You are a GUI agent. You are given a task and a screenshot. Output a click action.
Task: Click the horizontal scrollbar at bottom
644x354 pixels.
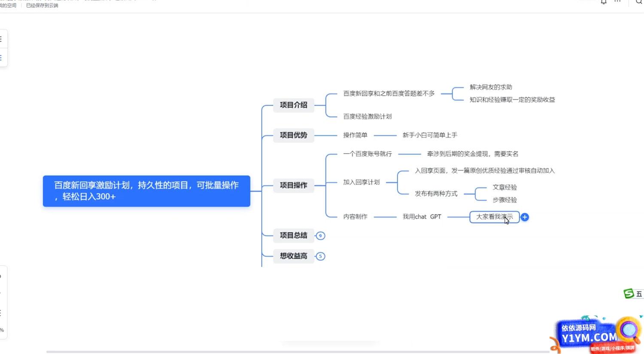[x=298, y=352]
